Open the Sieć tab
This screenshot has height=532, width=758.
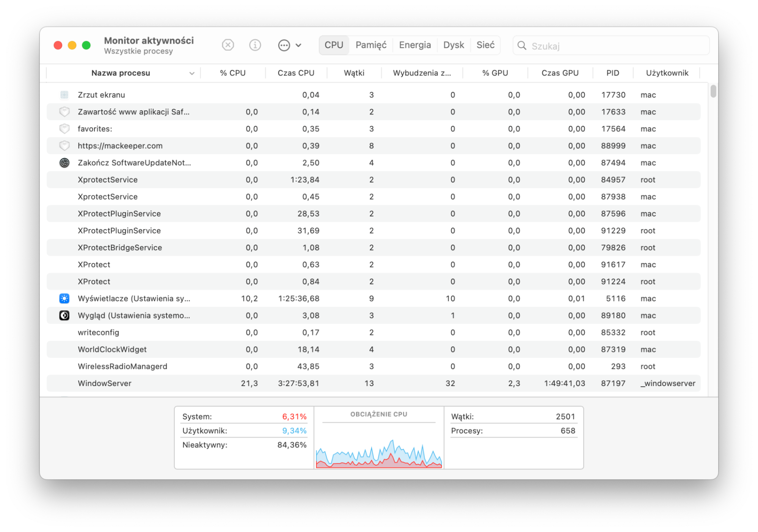pyautogui.click(x=485, y=45)
